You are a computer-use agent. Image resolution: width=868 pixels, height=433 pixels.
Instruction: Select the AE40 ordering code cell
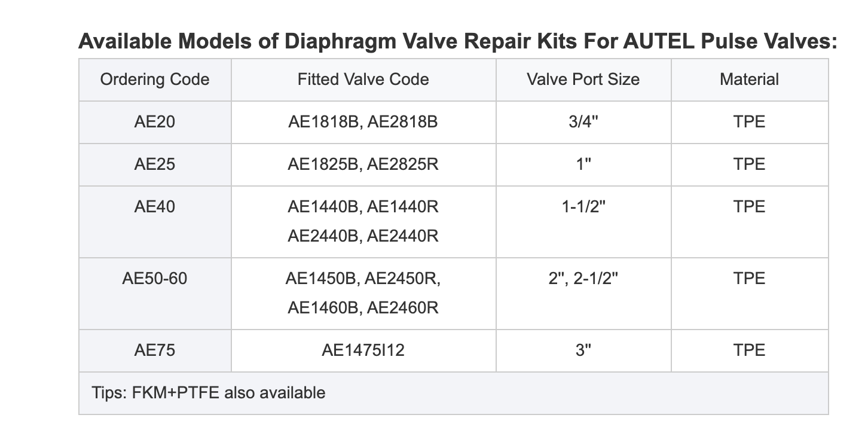click(155, 222)
